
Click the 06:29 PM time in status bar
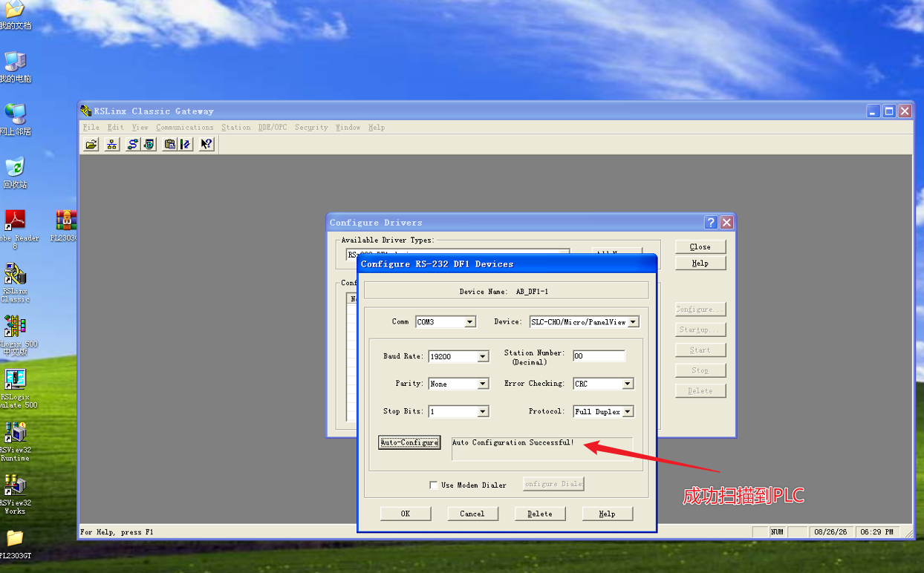pyautogui.click(x=877, y=532)
